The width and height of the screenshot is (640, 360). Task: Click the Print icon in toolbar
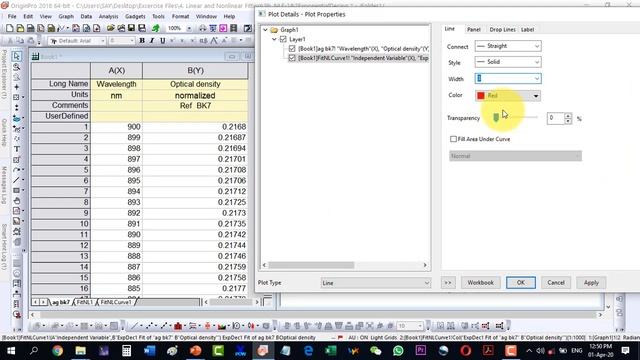(202, 28)
